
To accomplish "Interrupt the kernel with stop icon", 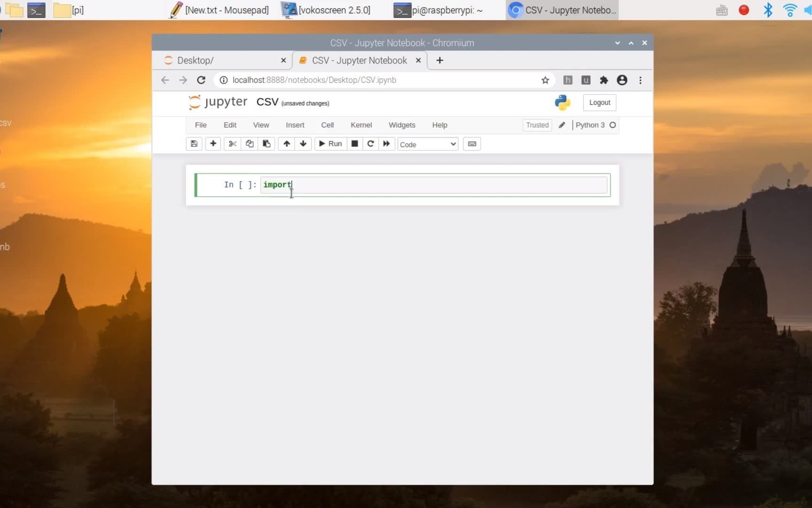I will [x=355, y=144].
